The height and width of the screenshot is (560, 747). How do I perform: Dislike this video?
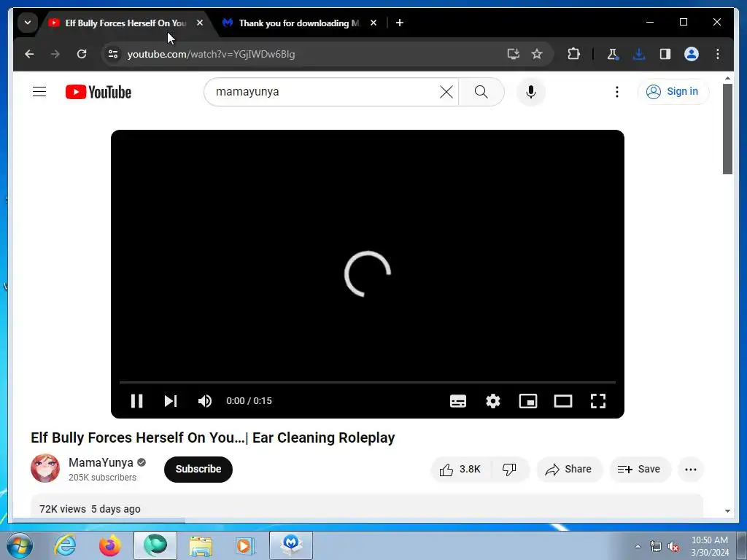click(509, 470)
